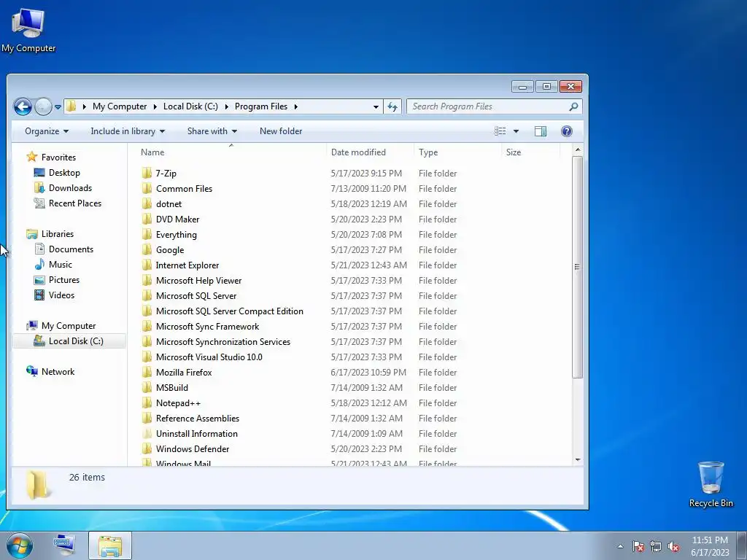Open the Windows Start orb
Image resolution: width=747 pixels, height=560 pixels.
(x=20, y=545)
